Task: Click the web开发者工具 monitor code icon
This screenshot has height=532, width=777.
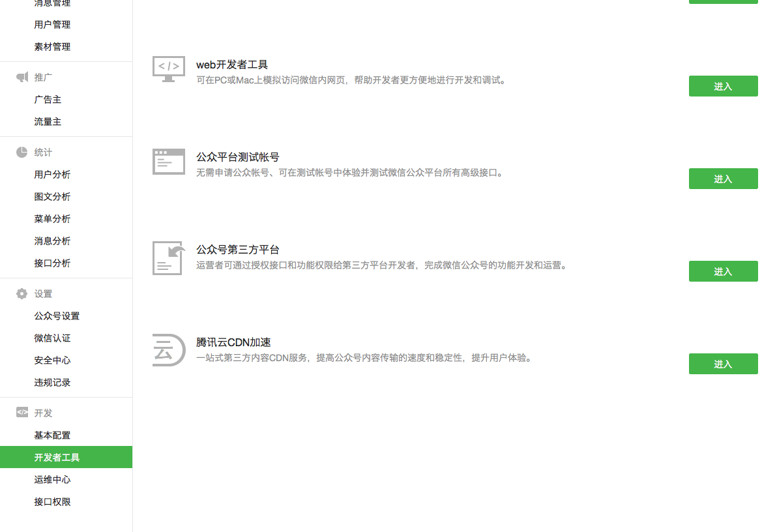Action: click(x=169, y=68)
